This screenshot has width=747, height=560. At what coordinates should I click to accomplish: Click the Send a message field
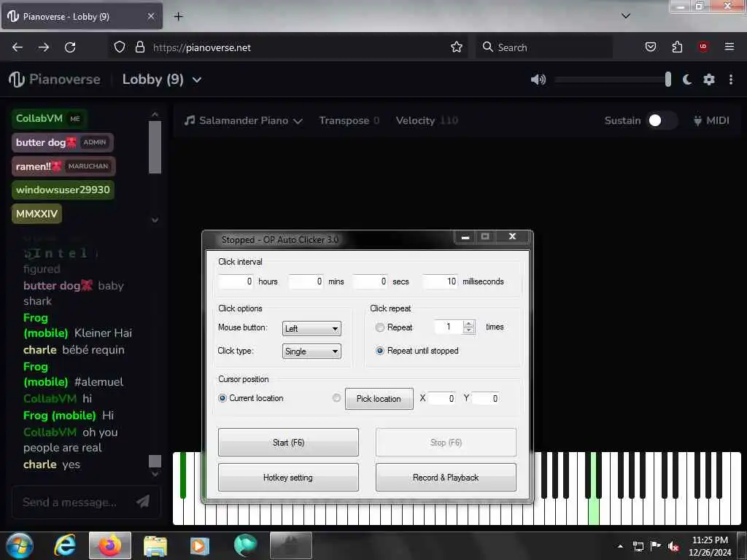pyautogui.click(x=75, y=502)
